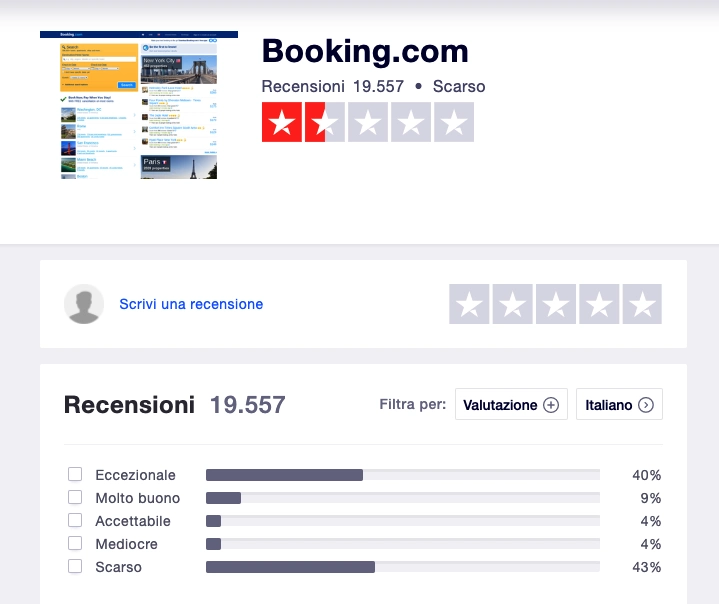The image size is (719, 604).
Task: Open the Valutazione filter dropdown
Action: click(x=511, y=404)
